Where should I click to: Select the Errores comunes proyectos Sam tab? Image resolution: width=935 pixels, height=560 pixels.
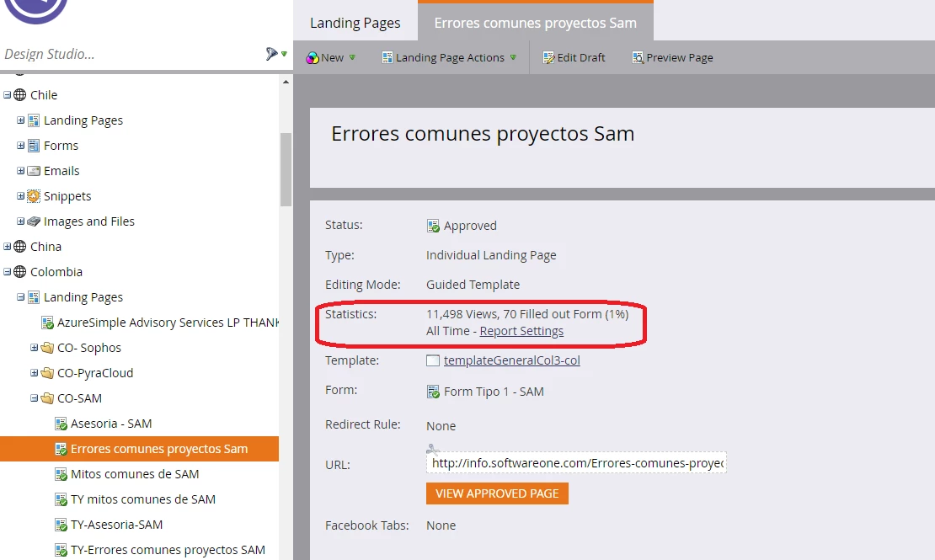tap(536, 24)
